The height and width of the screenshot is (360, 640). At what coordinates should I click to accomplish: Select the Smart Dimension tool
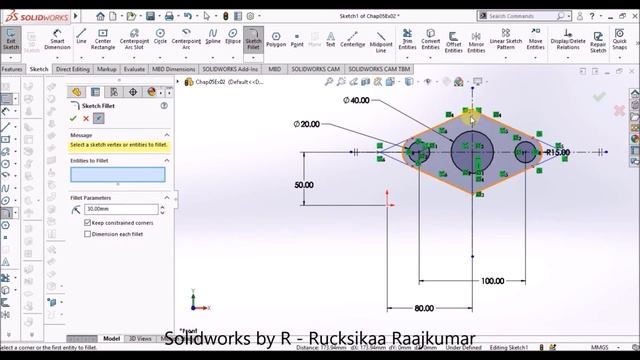click(x=57, y=40)
